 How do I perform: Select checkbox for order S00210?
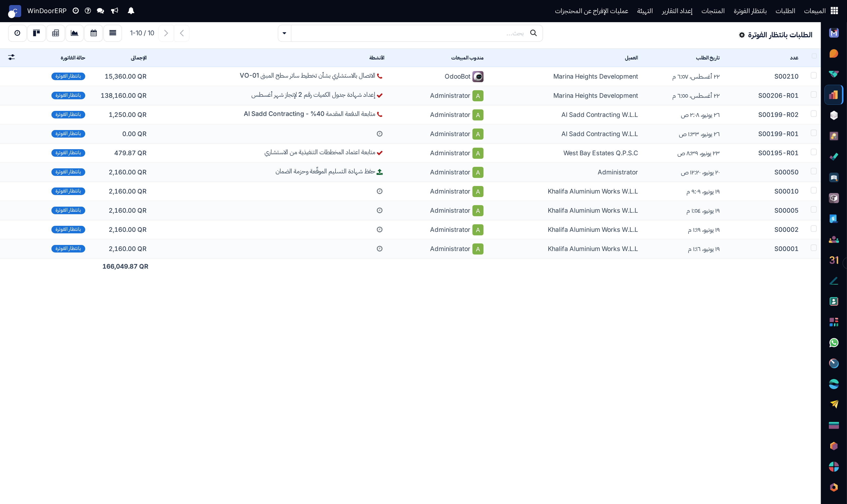[x=814, y=75]
